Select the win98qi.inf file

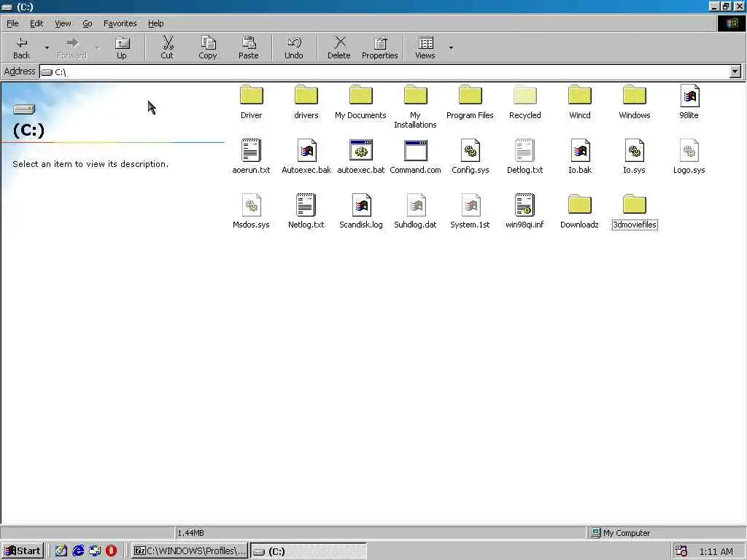[525, 211]
